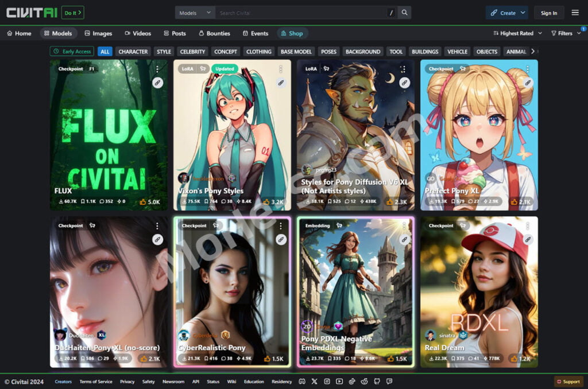The image size is (588, 389).
Task: Expand the Filters dropdown
Action: [565, 33]
